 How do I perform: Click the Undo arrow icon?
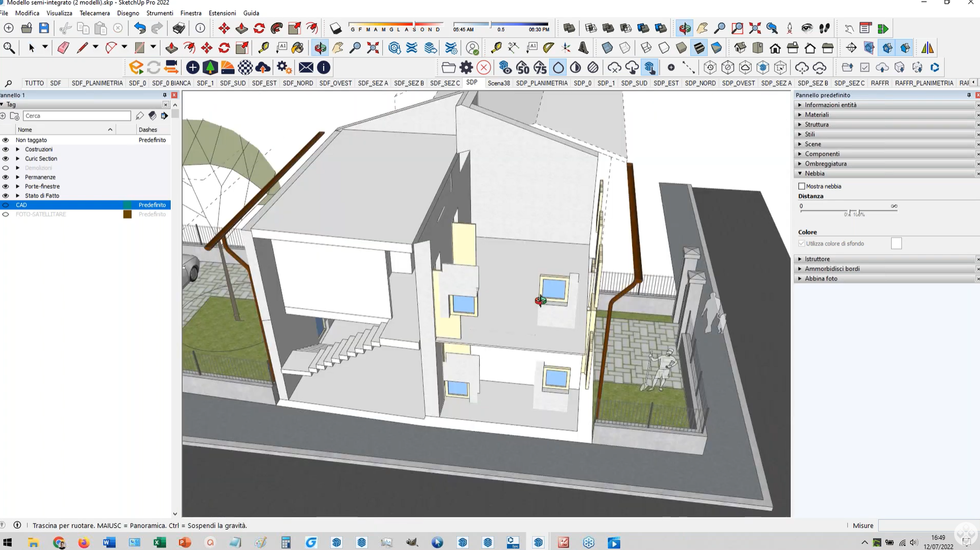tap(139, 29)
